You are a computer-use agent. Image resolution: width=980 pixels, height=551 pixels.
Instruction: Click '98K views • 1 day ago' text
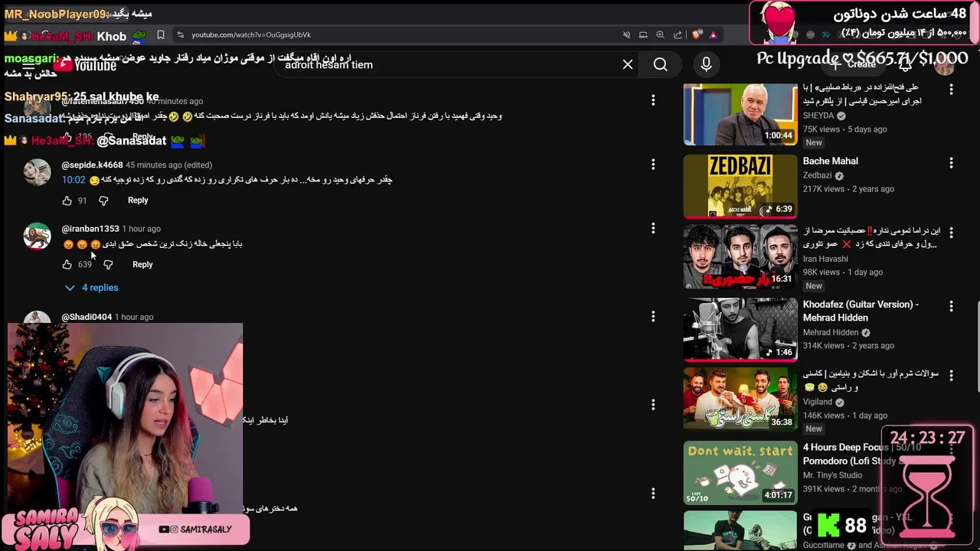[x=843, y=272]
